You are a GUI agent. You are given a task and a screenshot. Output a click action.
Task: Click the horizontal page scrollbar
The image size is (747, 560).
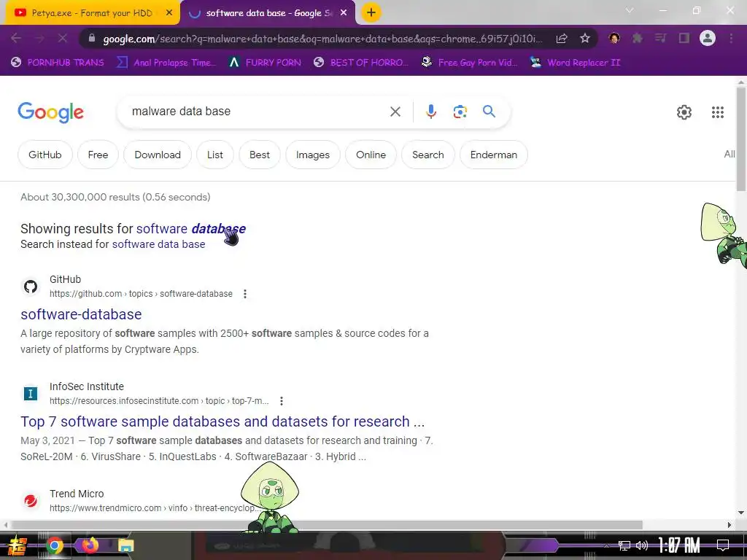[327, 525]
